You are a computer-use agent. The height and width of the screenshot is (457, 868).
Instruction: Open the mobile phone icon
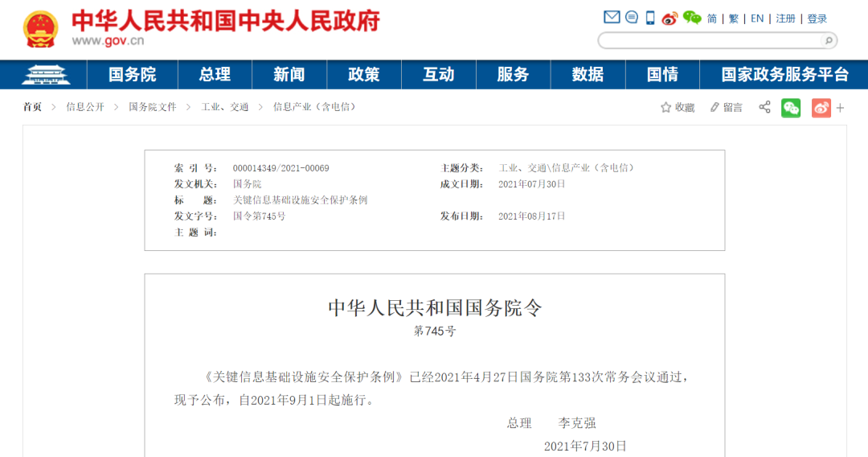click(650, 18)
